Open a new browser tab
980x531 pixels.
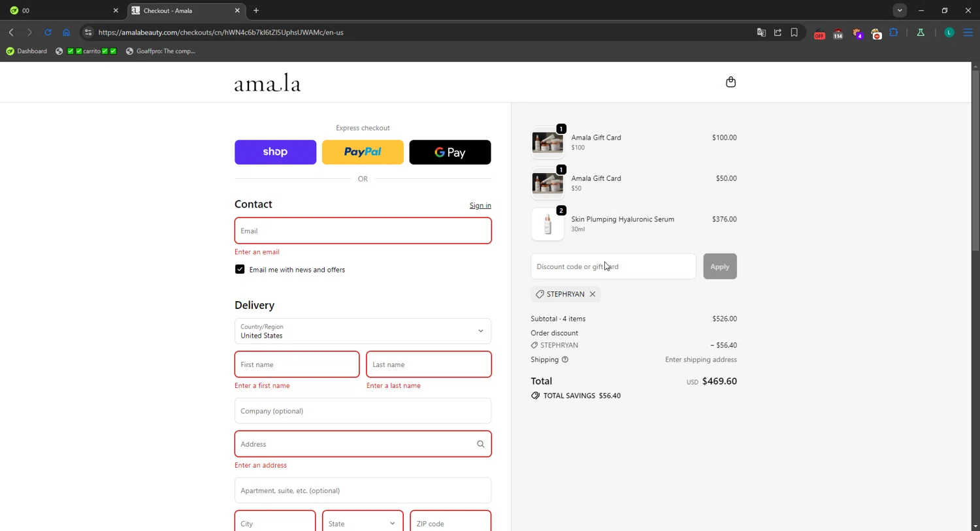(256, 10)
